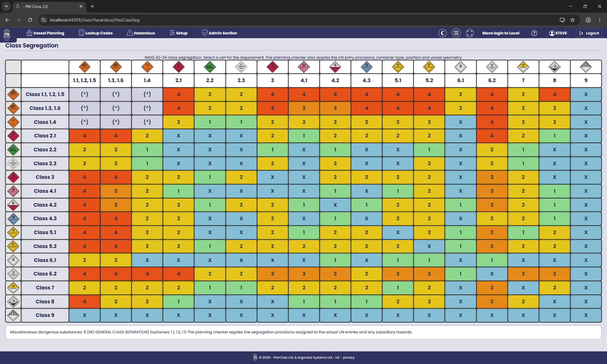Click the 6.1 toxic column placard

click(x=461, y=67)
